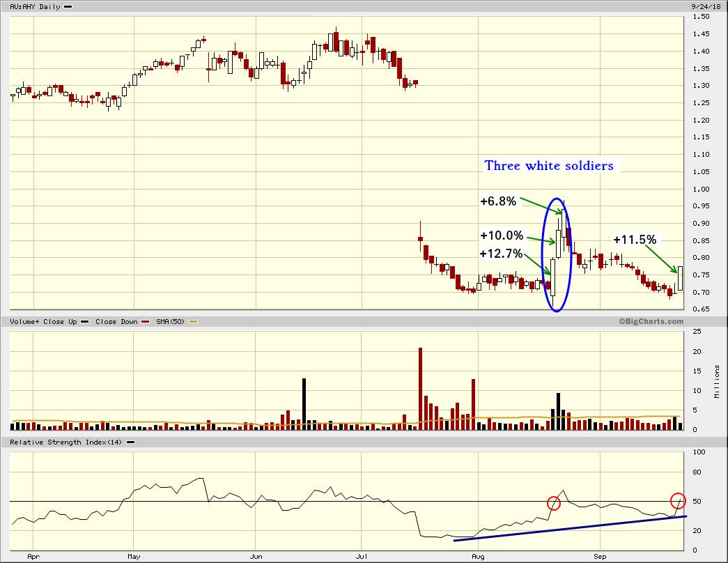Click the 1.20 price axis label
This screenshot has height=563, width=728.
(x=701, y=120)
